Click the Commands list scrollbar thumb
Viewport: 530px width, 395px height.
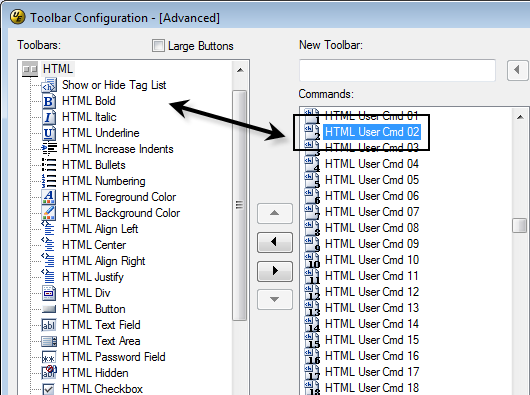(x=520, y=226)
